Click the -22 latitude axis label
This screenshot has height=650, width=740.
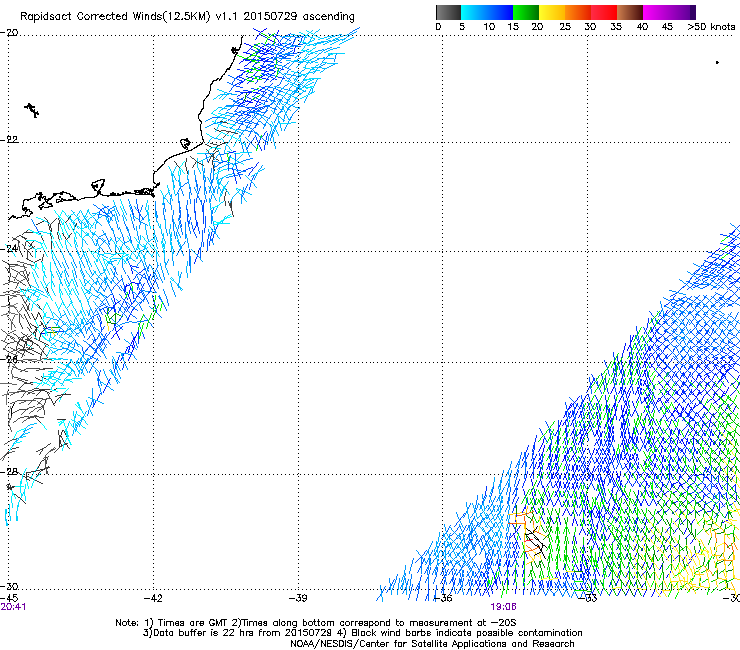(9, 140)
